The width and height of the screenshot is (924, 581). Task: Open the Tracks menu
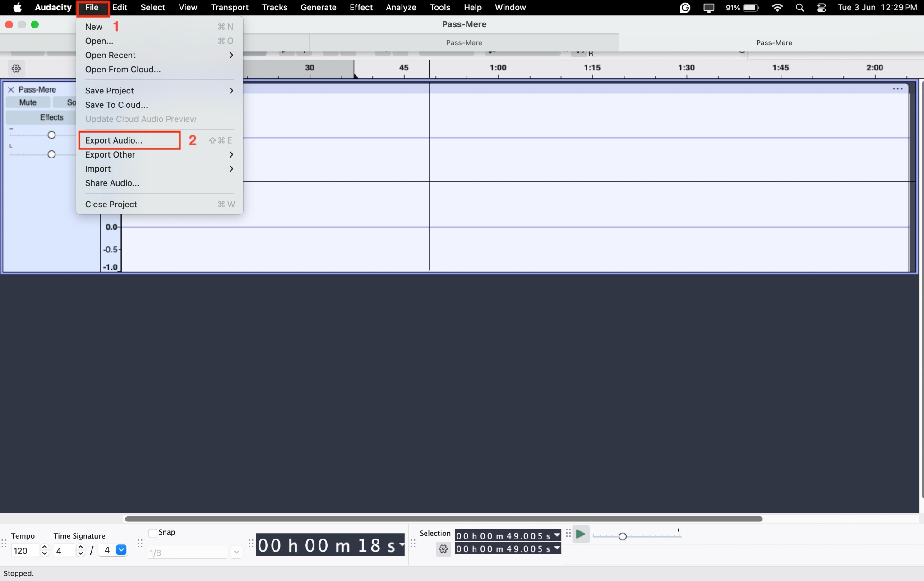[274, 8]
